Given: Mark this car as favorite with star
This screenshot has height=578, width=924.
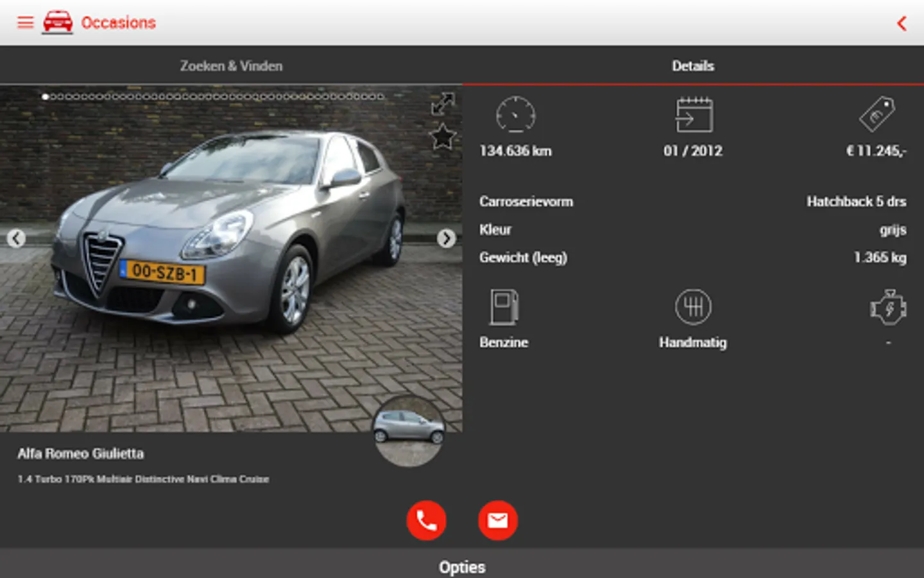Looking at the screenshot, I should point(443,137).
